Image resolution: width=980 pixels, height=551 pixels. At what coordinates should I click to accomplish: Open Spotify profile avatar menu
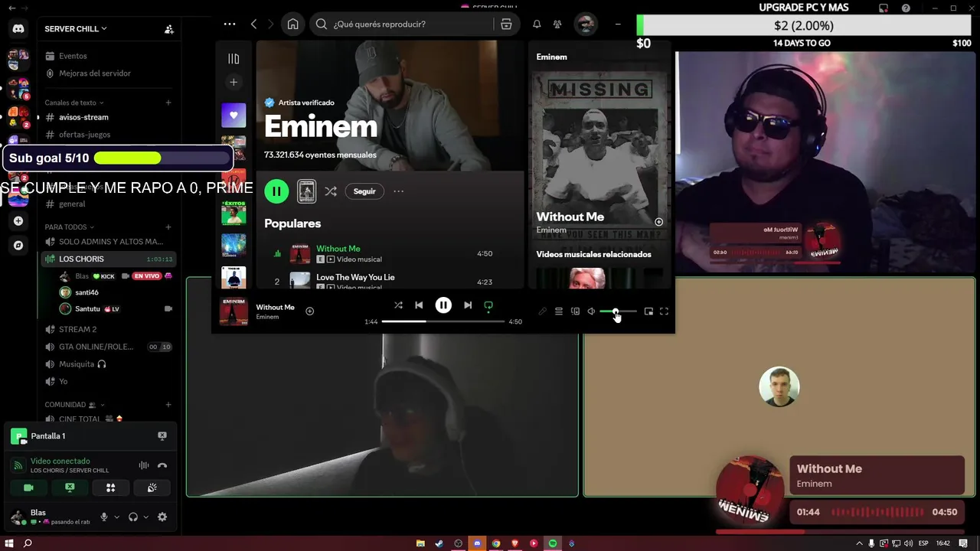(x=585, y=24)
